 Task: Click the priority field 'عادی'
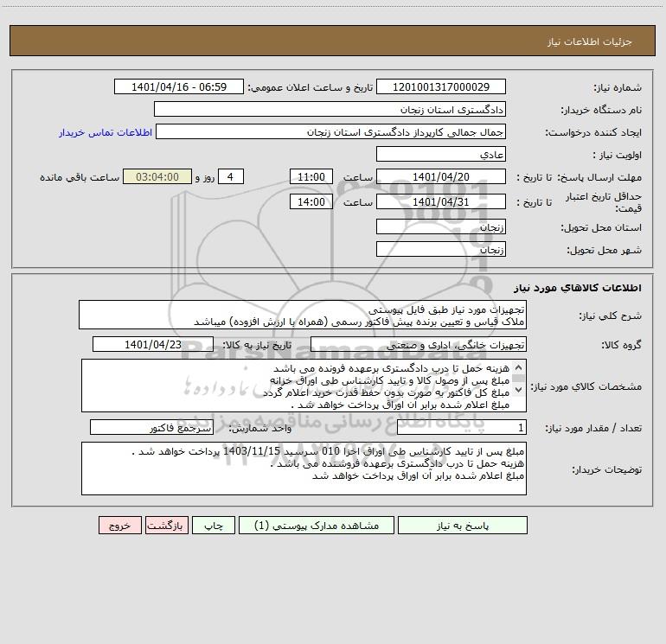(x=441, y=154)
